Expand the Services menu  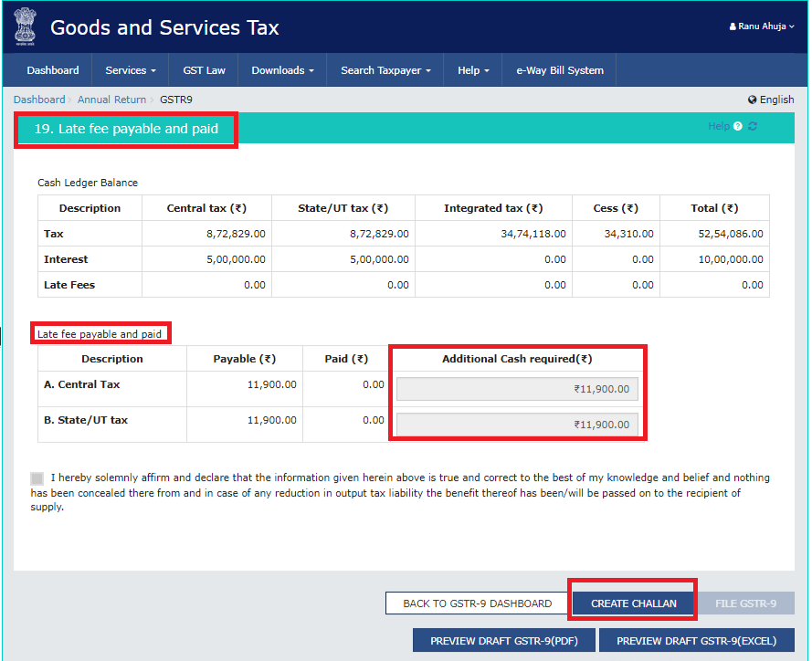point(130,70)
